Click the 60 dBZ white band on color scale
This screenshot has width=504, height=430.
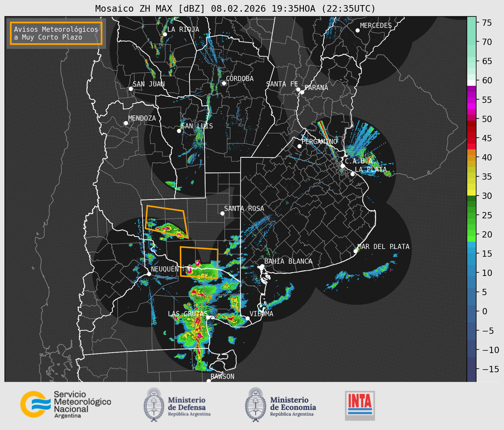(471, 83)
